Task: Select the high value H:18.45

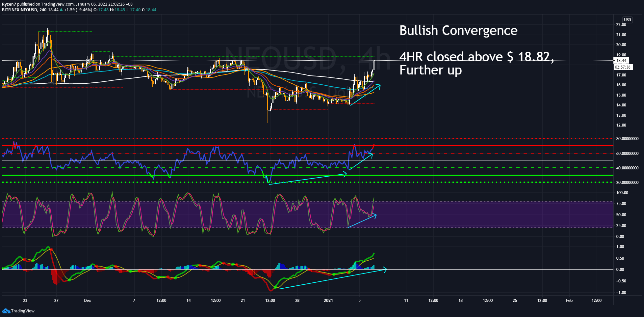Action: pos(117,10)
